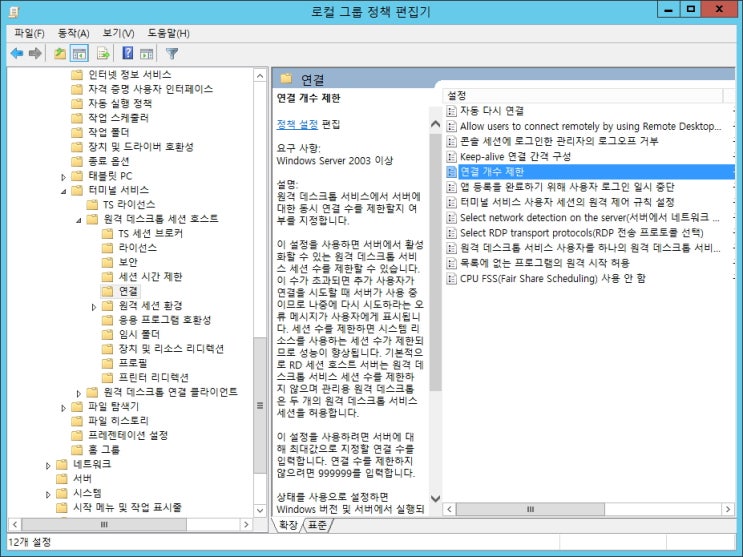Click the policy icon for 자동 다시 연결

pyautogui.click(x=452, y=111)
